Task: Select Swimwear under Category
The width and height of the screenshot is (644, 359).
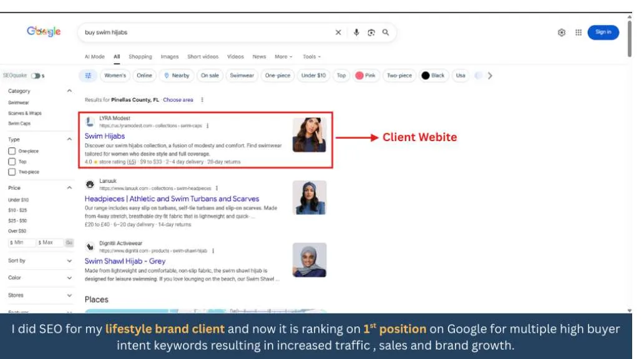Action: pyautogui.click(x=19, y=102)
